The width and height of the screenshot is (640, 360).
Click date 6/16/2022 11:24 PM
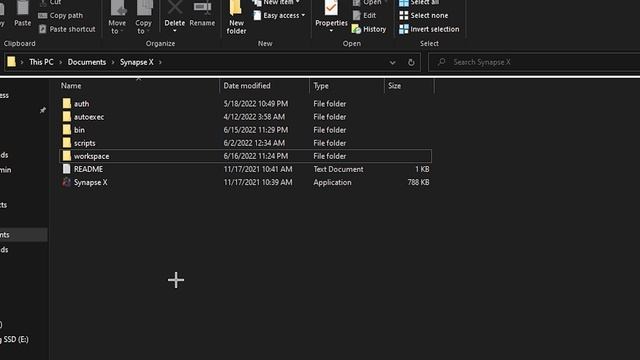[x=256, y=156]
